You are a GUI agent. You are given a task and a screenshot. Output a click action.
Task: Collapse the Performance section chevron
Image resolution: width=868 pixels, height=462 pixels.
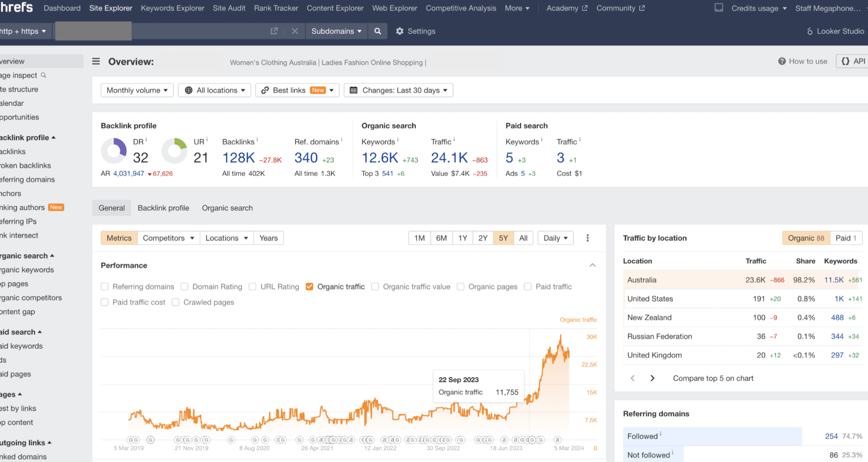[x=592, y=265]
